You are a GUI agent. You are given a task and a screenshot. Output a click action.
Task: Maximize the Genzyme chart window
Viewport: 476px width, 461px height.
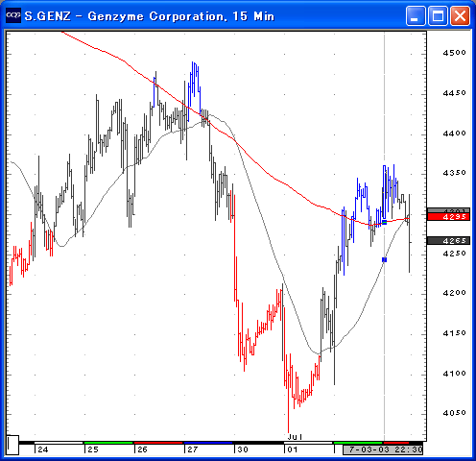(x=438, y=15)
